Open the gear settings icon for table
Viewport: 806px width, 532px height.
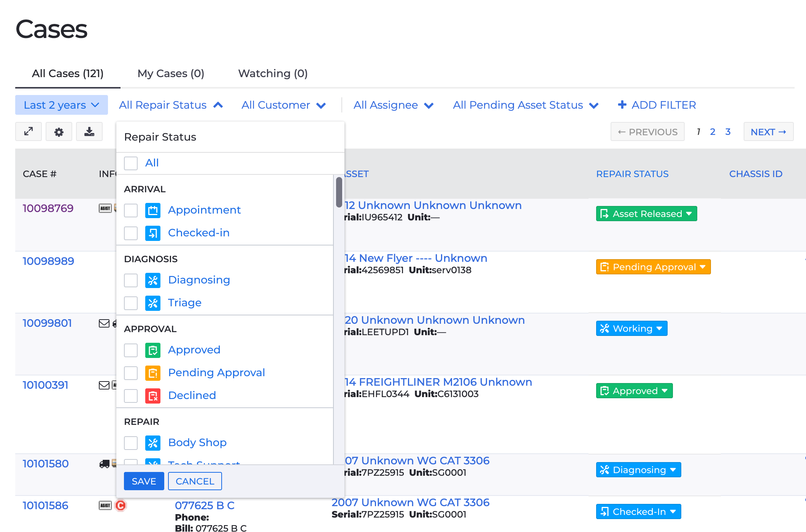coord(59,131)
